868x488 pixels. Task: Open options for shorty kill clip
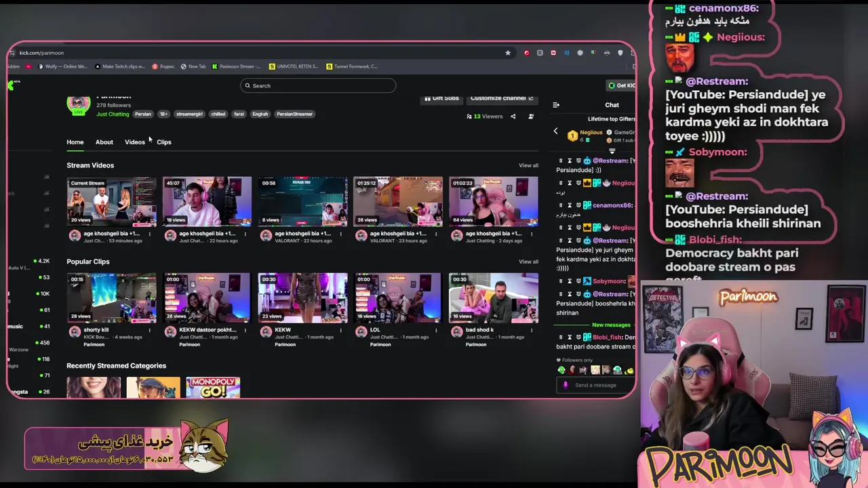click(x=150, y=330)
